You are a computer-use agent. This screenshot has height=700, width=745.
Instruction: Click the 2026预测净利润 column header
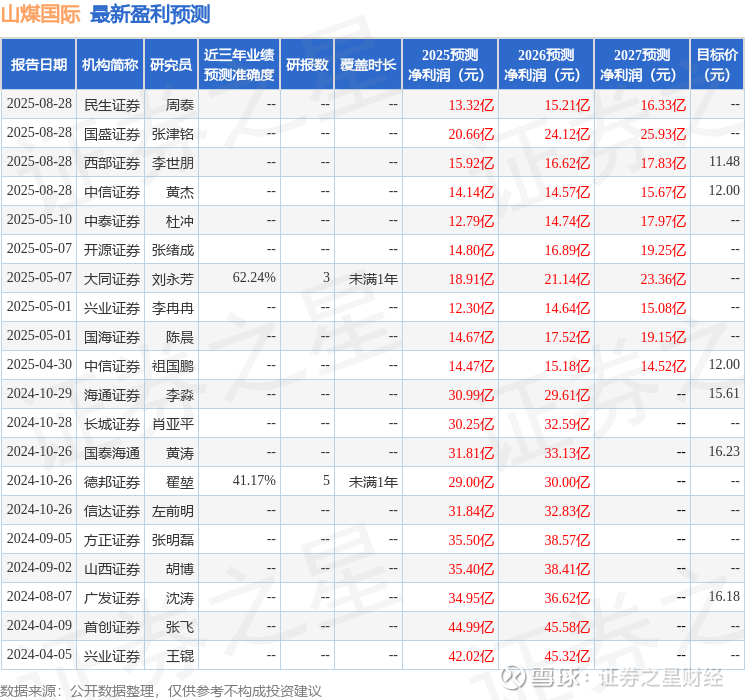pyautogui.click(x=546, y=65)
